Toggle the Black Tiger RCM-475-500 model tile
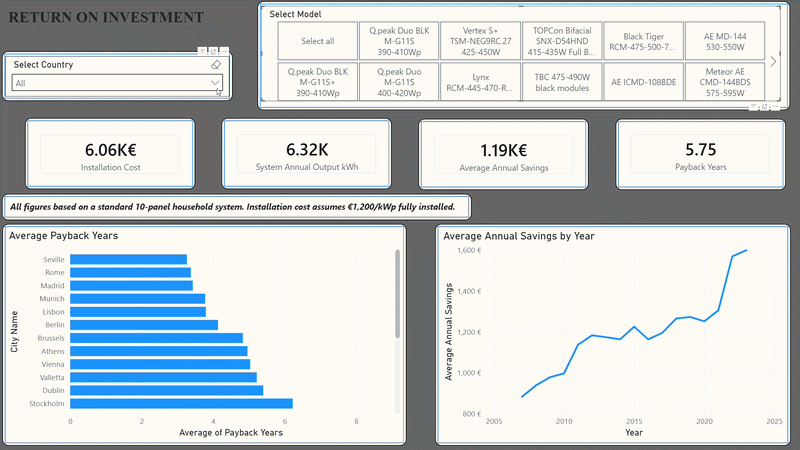The image size is (800, 450). tap(643, 41)
